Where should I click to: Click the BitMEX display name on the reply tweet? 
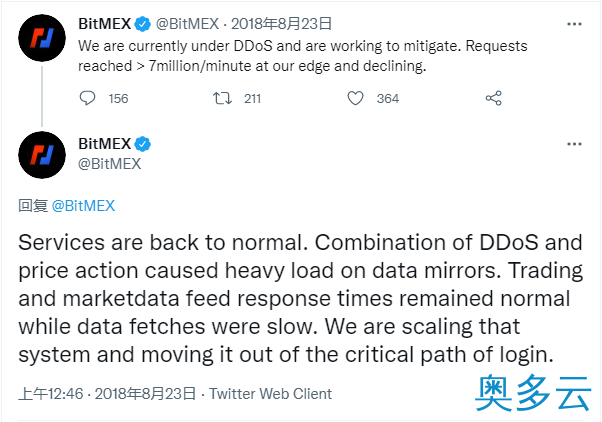[104, 144]
